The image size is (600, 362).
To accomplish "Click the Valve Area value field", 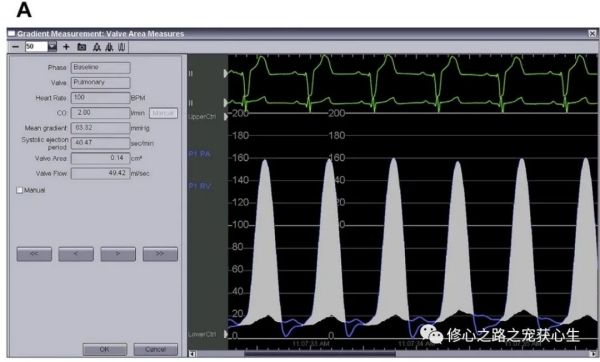I will [100, 158].
